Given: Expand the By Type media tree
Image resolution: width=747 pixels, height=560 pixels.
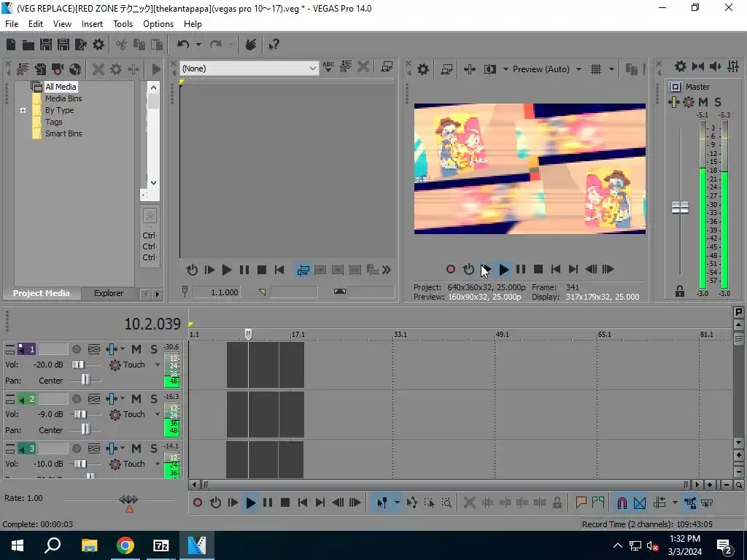Looking at the screenshot, I should point(23,110).
